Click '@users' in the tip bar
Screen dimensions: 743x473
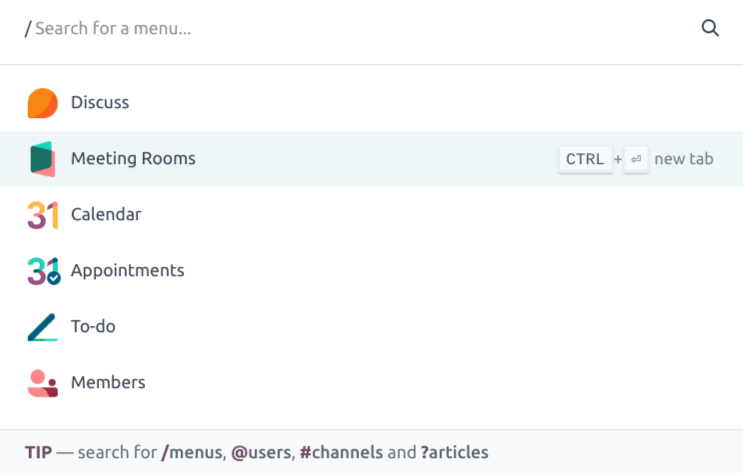pos(260,452)
